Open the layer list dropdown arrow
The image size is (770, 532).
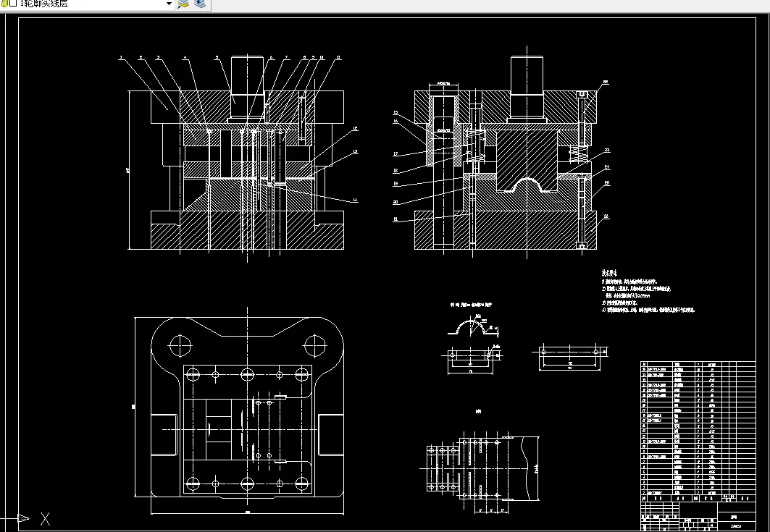point(170,4)
